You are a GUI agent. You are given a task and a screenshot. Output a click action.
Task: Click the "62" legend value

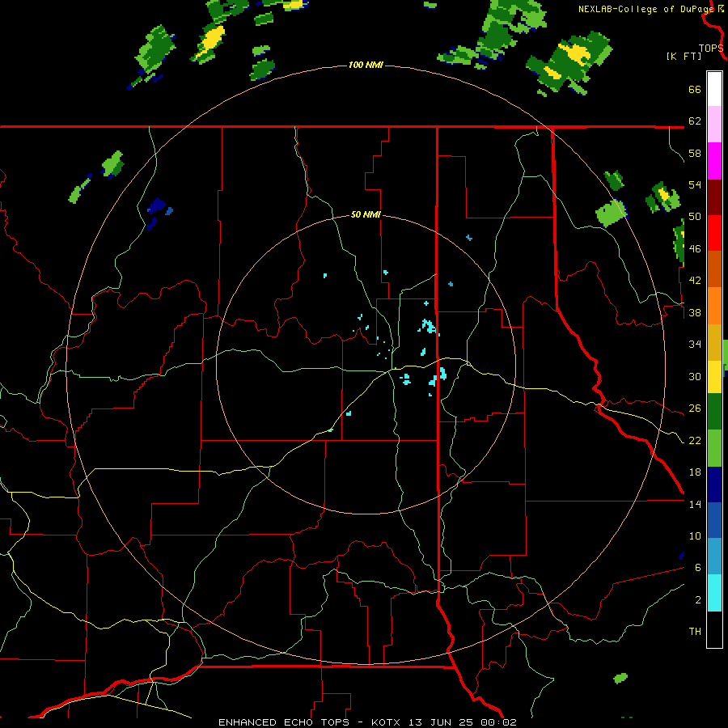[695, 121]
